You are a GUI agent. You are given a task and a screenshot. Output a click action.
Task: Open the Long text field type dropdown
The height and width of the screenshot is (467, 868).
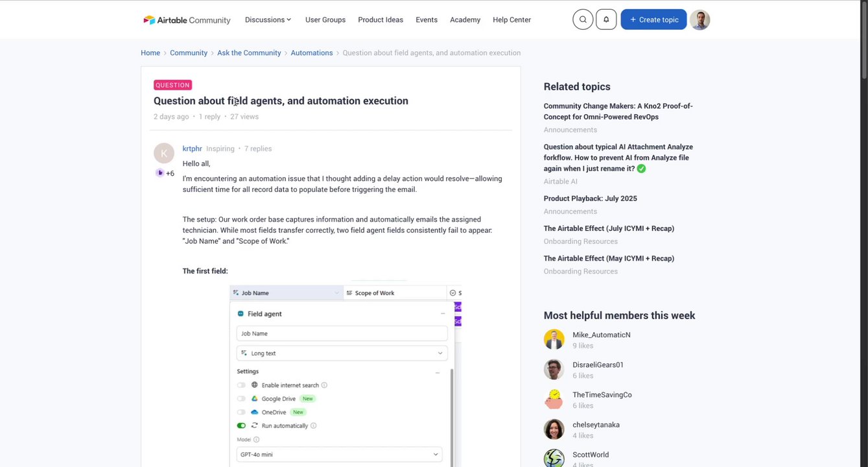[342, 353]
